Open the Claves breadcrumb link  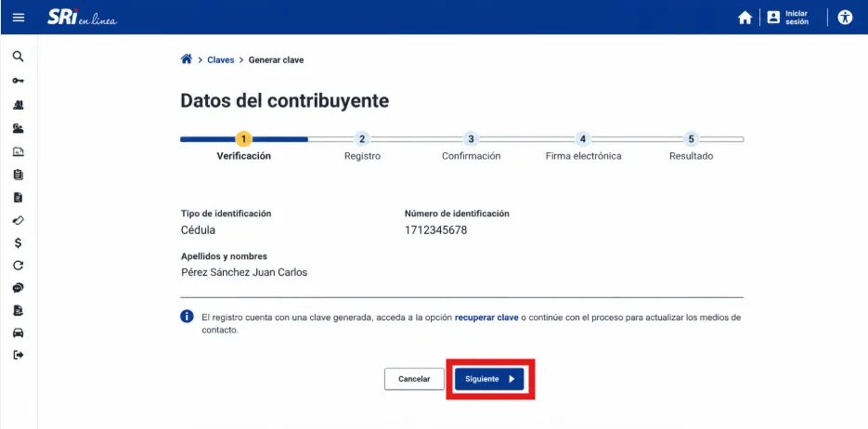point(221,59)
